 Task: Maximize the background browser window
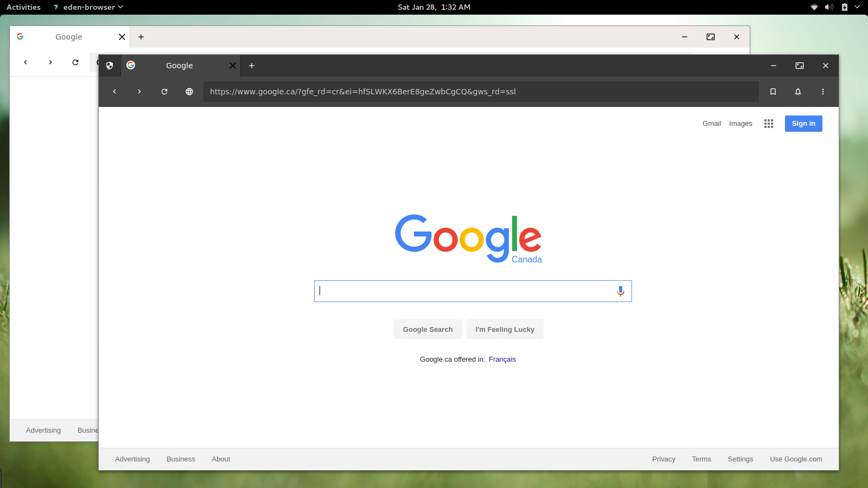click(x=711, y=37)
